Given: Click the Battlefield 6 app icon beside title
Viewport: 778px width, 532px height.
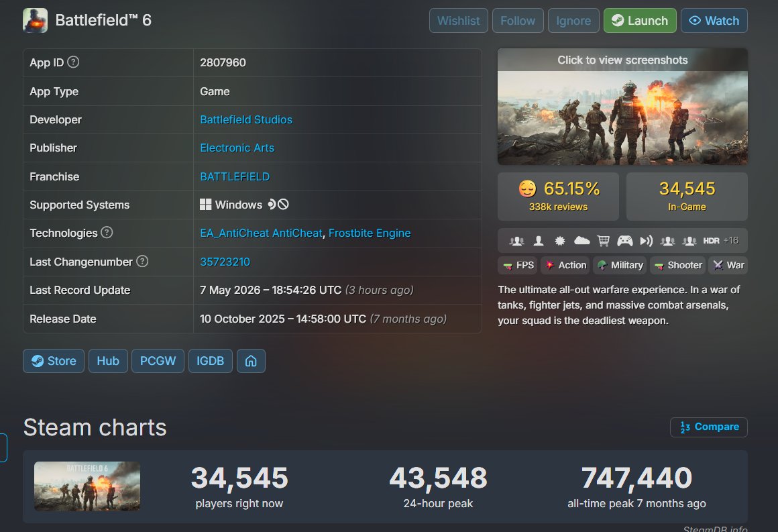Looking at the screenshot, I should pyautogui.click(x=36, y=20).
